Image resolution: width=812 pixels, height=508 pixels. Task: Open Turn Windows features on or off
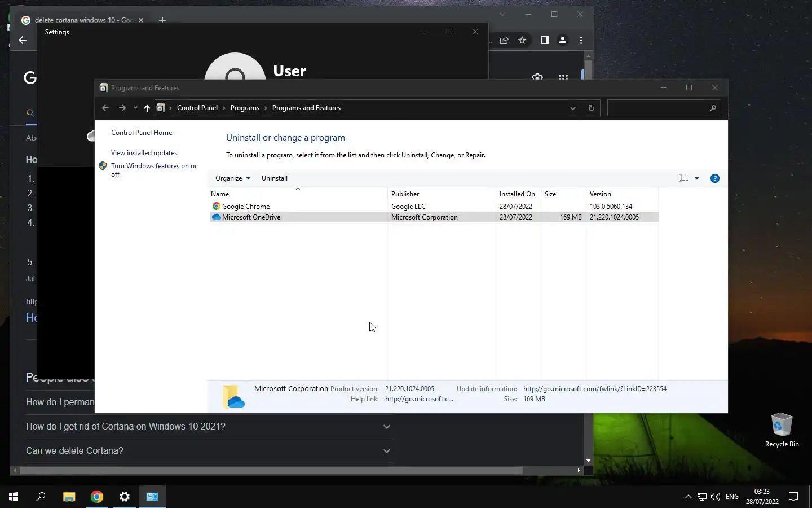pos(154,170)
